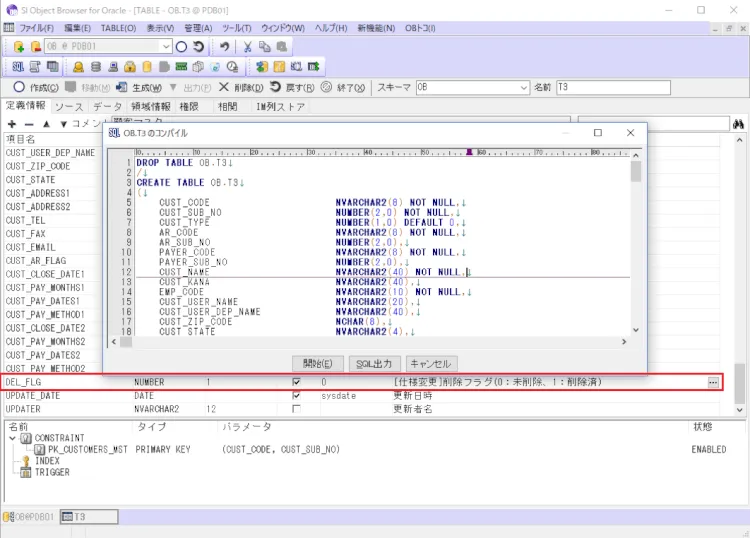The height and width of the screenshot is (538, 750).
Task: Open the script tool icon next to SQL
Action: pos(35,67)
